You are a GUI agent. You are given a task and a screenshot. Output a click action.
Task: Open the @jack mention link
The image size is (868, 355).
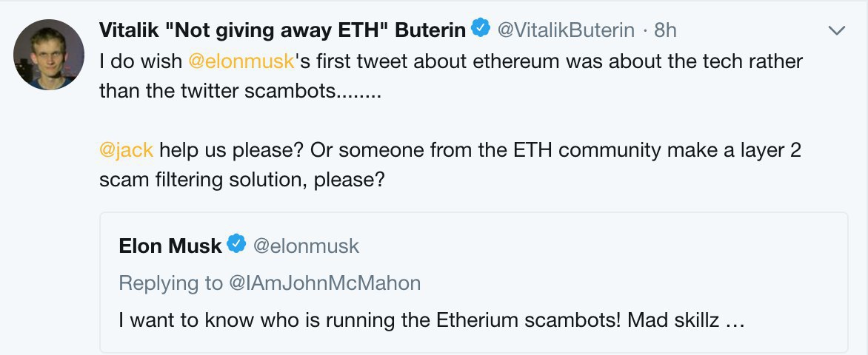click(126, 150)
